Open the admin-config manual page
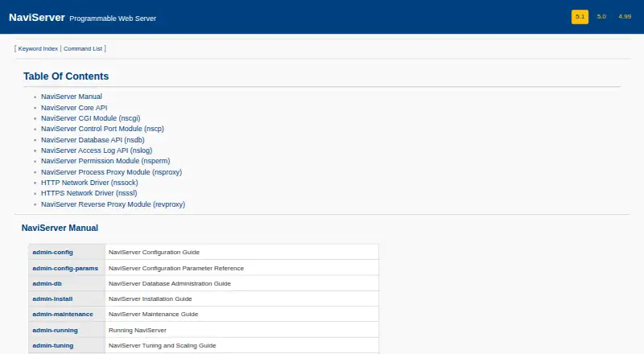 pyautogui.click(x=52, y=252)
